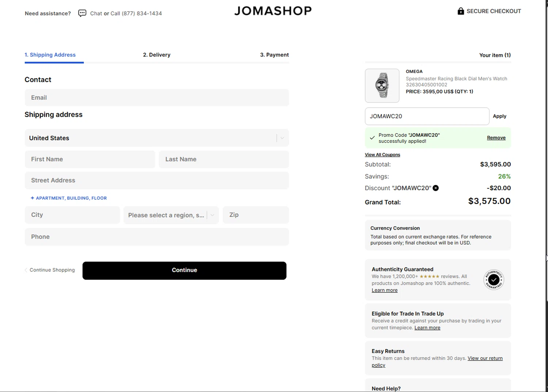Click the Your item (1) heading

point(495,55)
